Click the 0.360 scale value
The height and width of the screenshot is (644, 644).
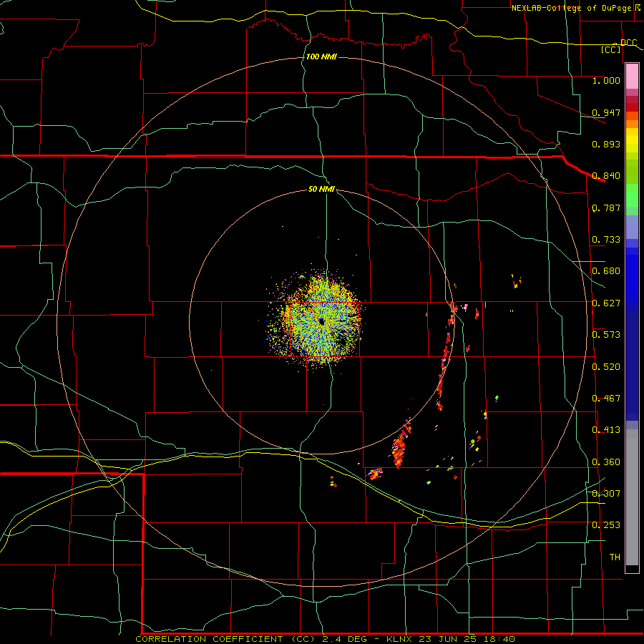[x=606, y=462]
